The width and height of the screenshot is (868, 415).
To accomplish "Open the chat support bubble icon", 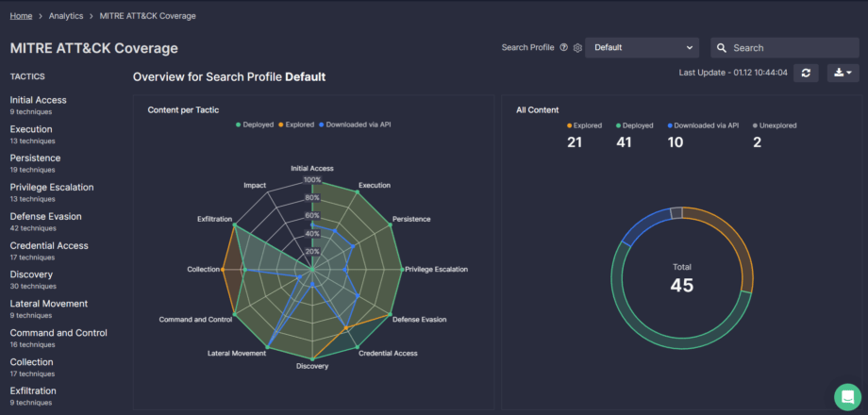I will pyautogui.click(x=848, y=396).
